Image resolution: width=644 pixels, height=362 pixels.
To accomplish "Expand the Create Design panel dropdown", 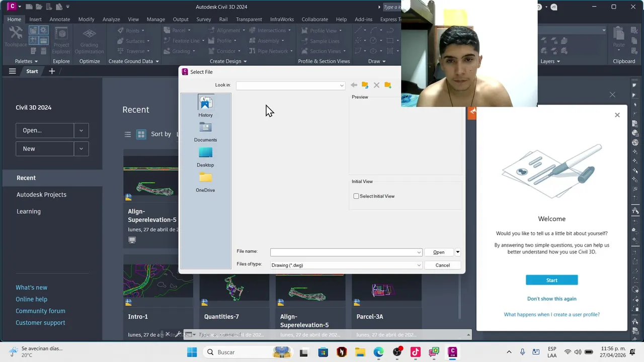I will tap(228, 61).
